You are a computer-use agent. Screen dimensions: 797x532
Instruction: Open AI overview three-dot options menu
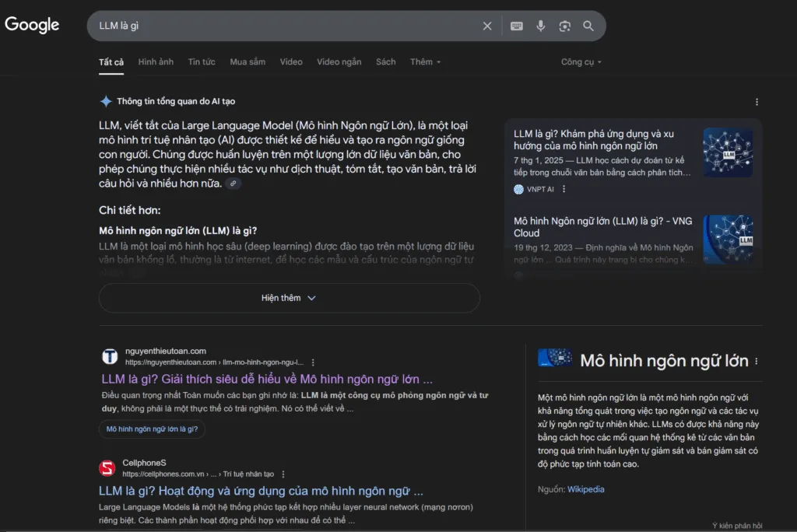tap(757, 102)
